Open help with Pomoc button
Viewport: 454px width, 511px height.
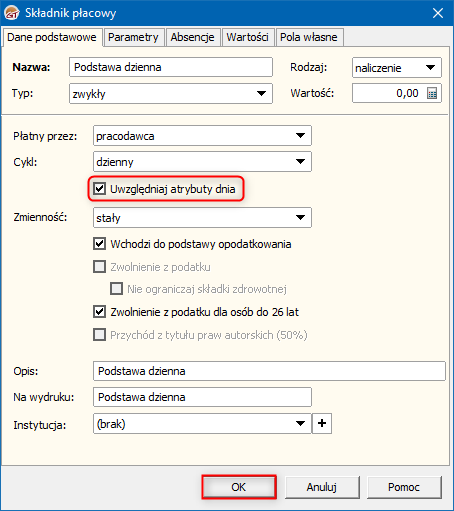404,487
